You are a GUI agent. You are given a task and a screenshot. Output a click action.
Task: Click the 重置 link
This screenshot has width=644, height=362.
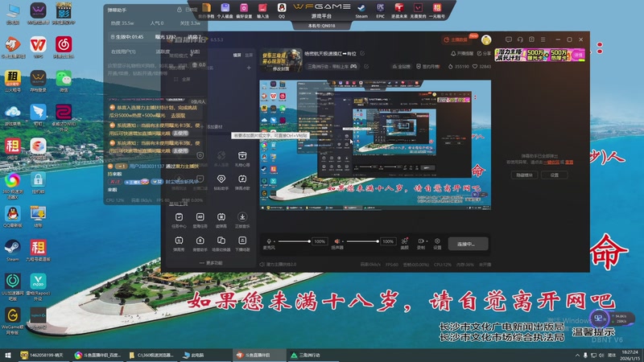(x=569, y=162)
